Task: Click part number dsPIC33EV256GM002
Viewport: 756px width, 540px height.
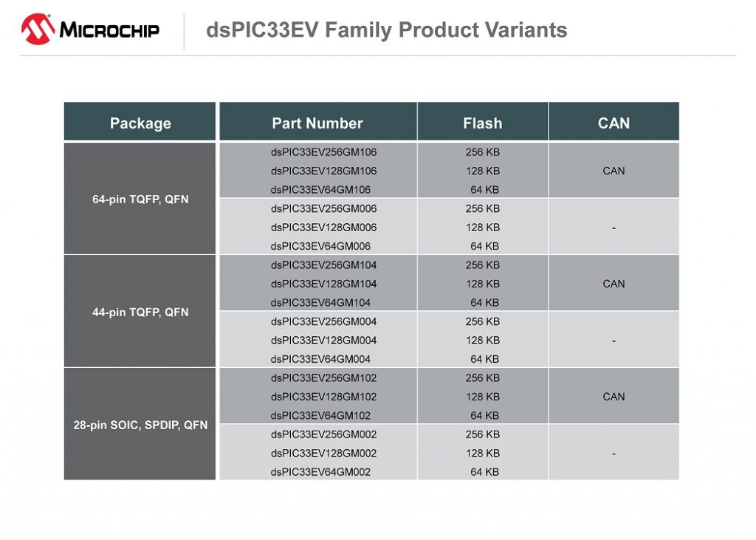Action: pyautogui.click(x=323, y=434)
